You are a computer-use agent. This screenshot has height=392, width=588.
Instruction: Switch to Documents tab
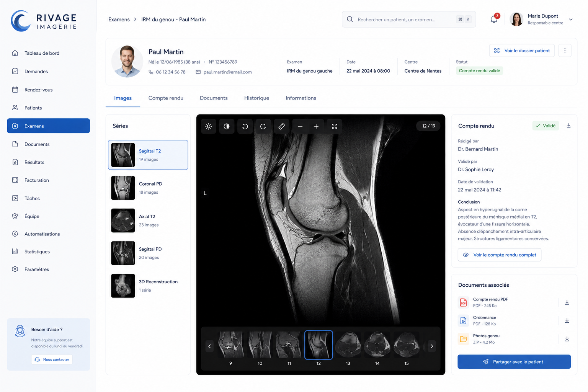point(214,98)
